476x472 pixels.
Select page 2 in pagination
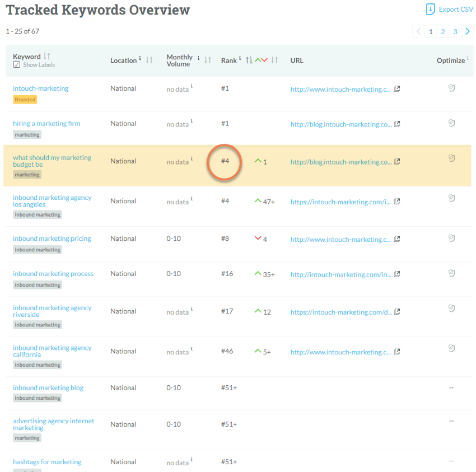tap(443, 31)
